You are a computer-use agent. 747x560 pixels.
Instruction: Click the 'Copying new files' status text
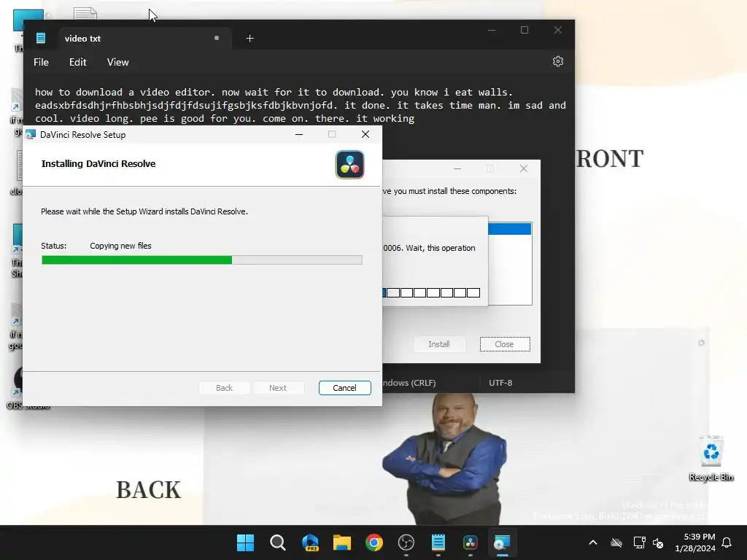120,246
